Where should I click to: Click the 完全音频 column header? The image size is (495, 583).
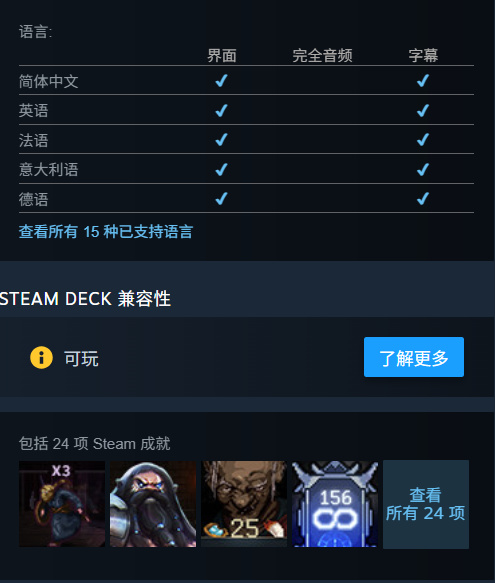(322, 56)
